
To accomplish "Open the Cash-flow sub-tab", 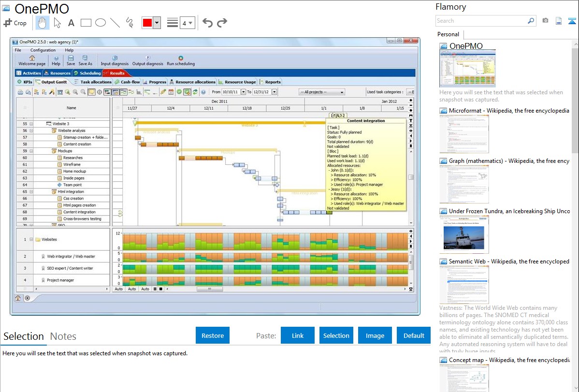I will (128, 82).
